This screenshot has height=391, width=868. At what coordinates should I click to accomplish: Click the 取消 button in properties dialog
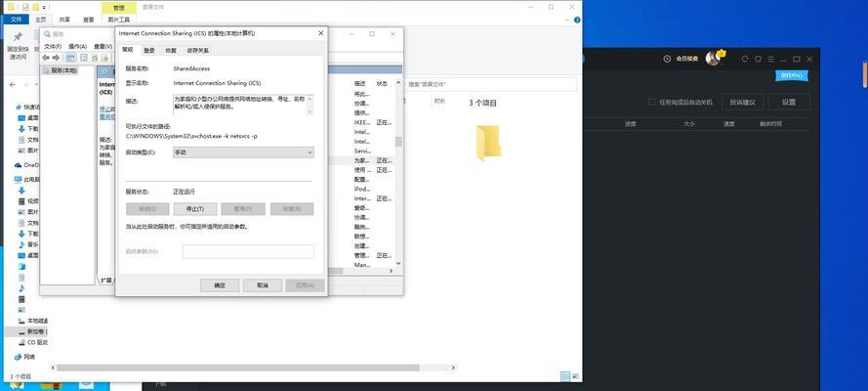[x=263, y=285]
